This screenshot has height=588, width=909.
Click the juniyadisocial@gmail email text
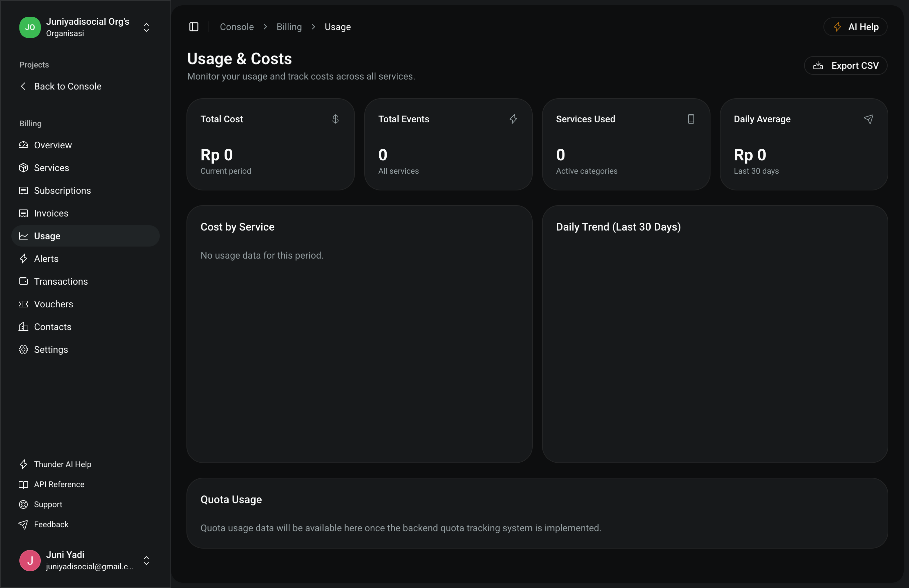90,567
